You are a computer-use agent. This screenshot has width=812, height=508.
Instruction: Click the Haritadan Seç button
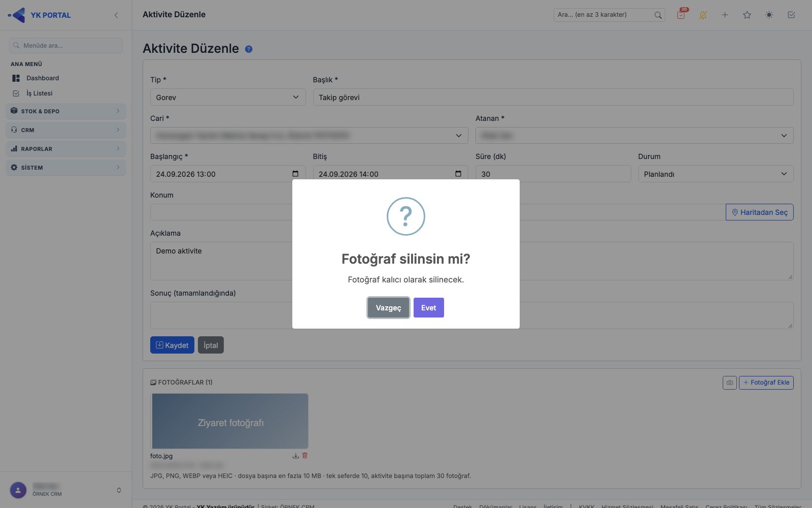point(760,212)
